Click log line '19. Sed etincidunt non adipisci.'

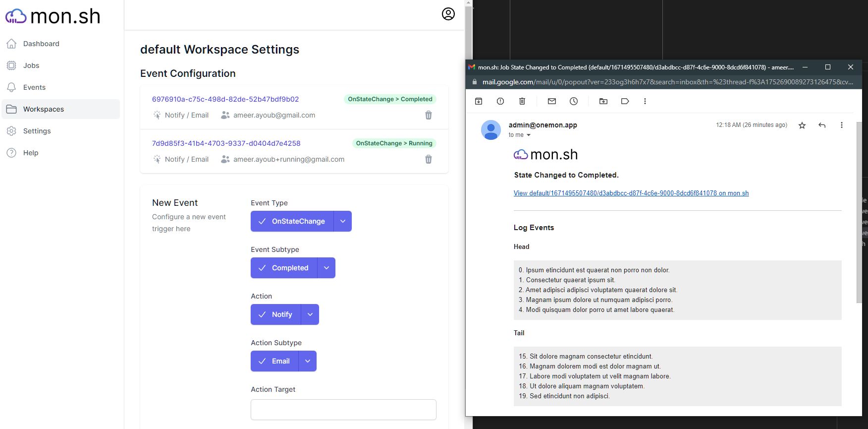(x=564, y=396)
